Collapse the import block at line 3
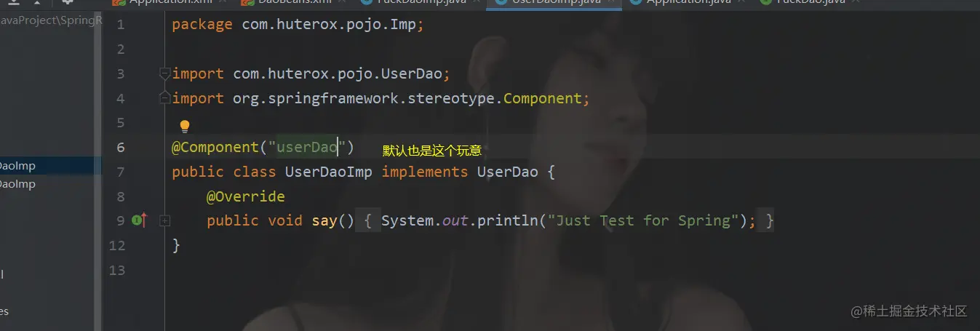Image resolution: width=980 pixels, height=331 pixels. click(165, 73)
